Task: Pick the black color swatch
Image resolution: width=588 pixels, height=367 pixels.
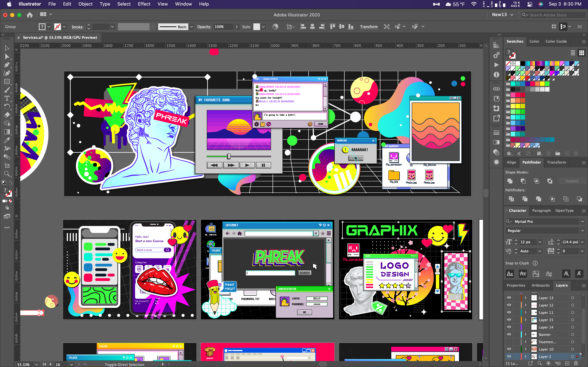Action: (x=522, y=64)
